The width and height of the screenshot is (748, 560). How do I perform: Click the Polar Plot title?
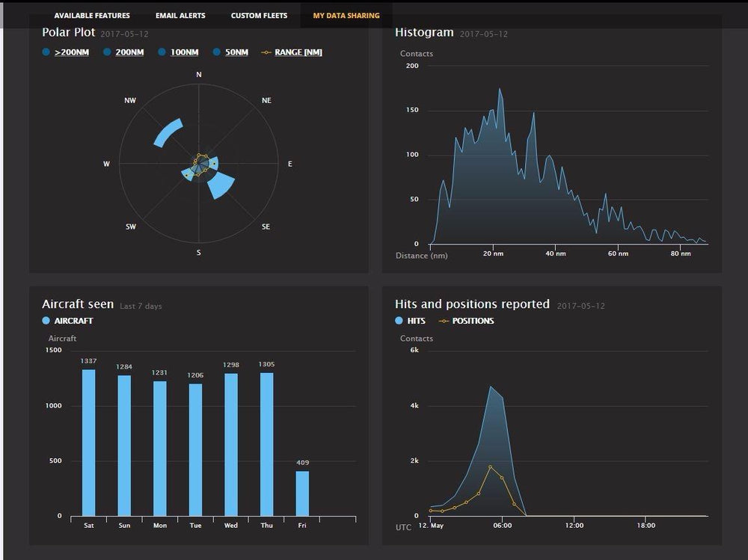point(69,32)
